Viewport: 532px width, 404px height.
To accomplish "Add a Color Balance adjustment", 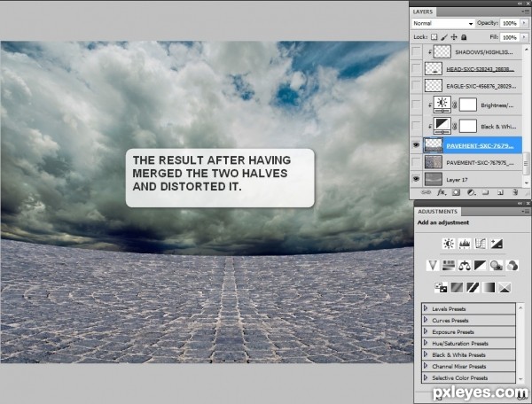I will click(x=464, y=265).
